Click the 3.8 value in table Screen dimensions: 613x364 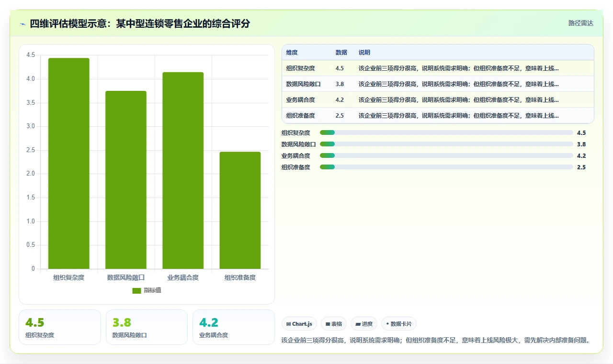[x=340, y=84]
